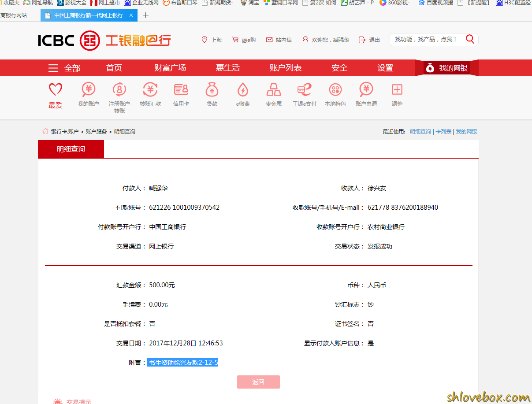Open 影视大全 bookmark
The width and height of the screenshot is (532, 404).
point(72,3)
